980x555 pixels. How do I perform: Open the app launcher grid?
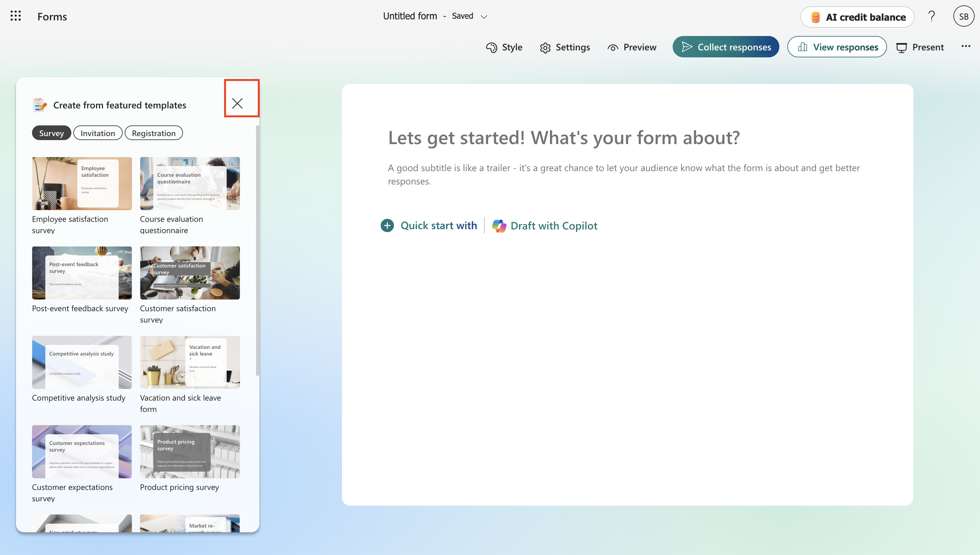(15, 16)
